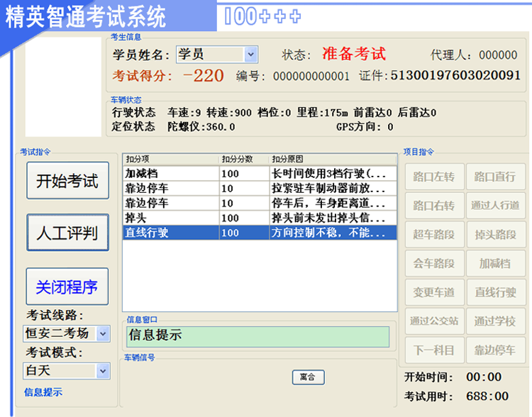Select the 加减档 deduction row
Image resolution: width=532 pixels, height=417 pixels.
[x=260, y=173]
